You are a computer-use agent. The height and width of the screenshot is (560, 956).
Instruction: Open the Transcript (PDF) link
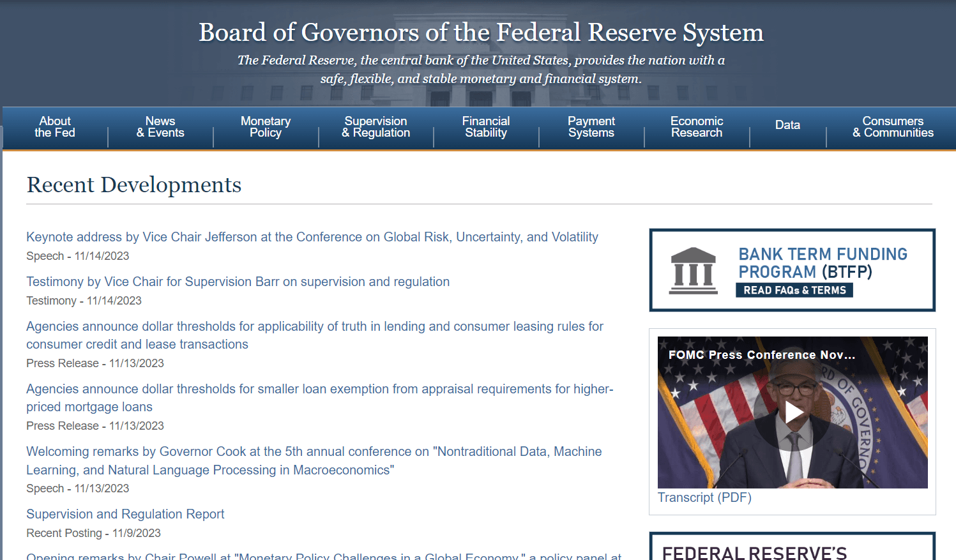704,497
